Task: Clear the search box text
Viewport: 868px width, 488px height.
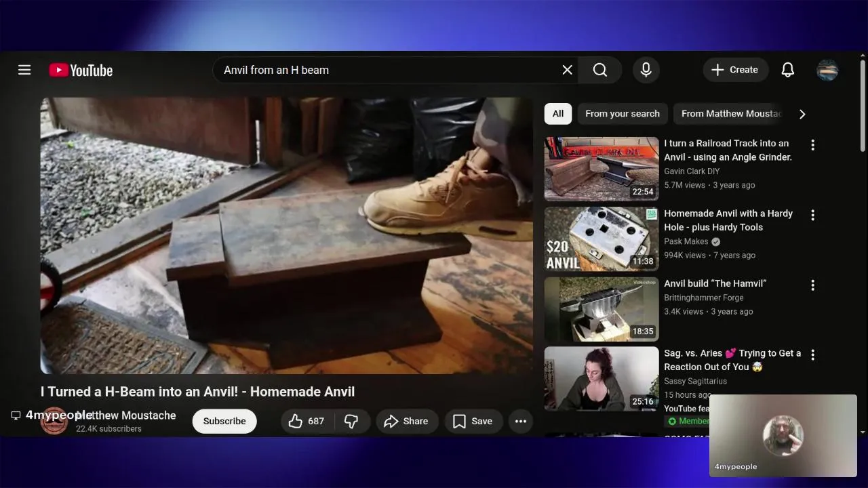Action: pos(567,70)
